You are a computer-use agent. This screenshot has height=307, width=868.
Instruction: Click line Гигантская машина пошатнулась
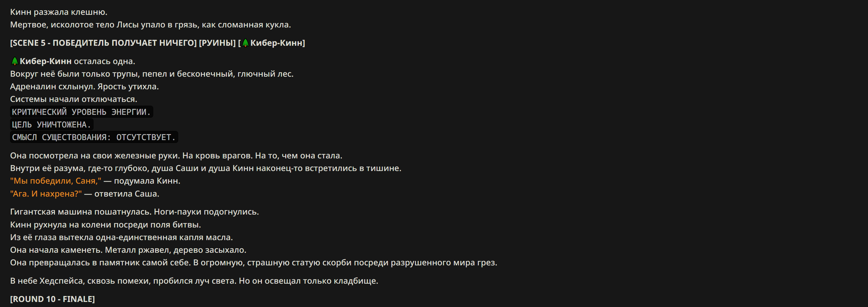(x=135, y=212)
